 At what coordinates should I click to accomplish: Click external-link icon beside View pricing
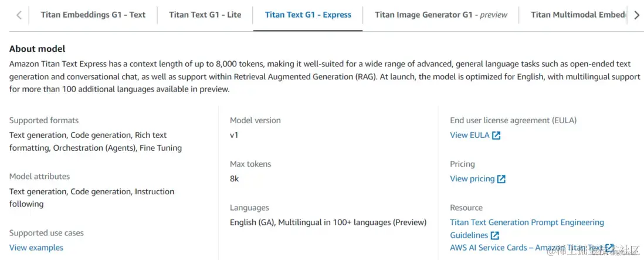(501, 179)
